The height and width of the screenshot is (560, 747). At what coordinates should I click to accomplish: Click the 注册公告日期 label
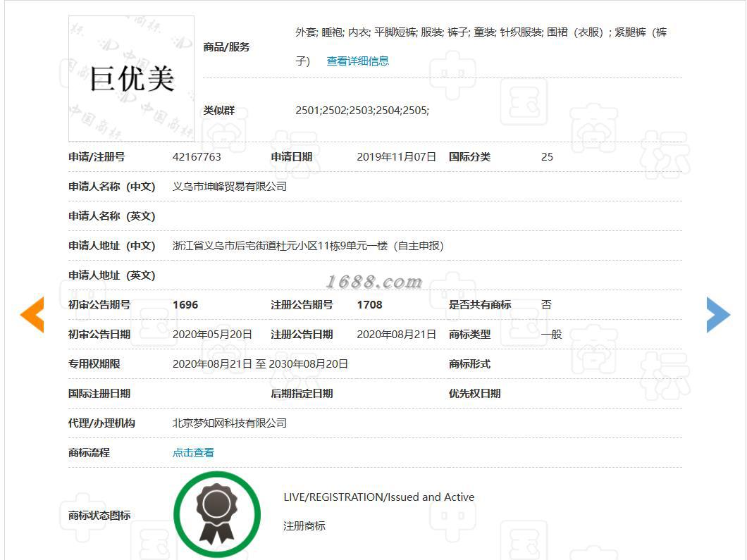pos(302,335)
